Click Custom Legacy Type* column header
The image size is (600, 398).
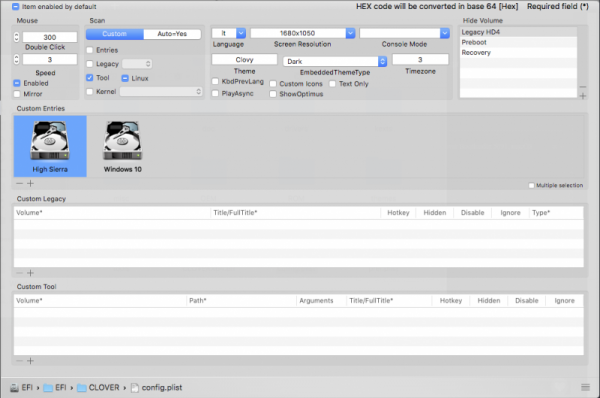(x=556, y=213)
